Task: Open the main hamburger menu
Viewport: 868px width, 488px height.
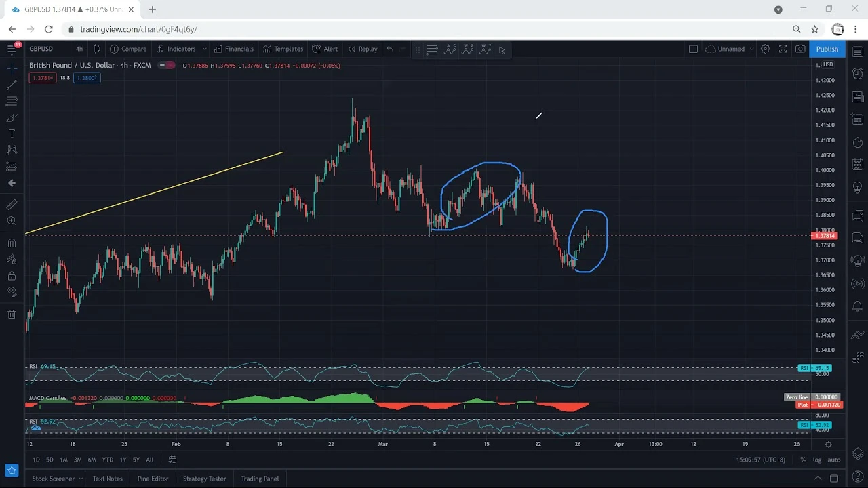Action: point(12,49)
